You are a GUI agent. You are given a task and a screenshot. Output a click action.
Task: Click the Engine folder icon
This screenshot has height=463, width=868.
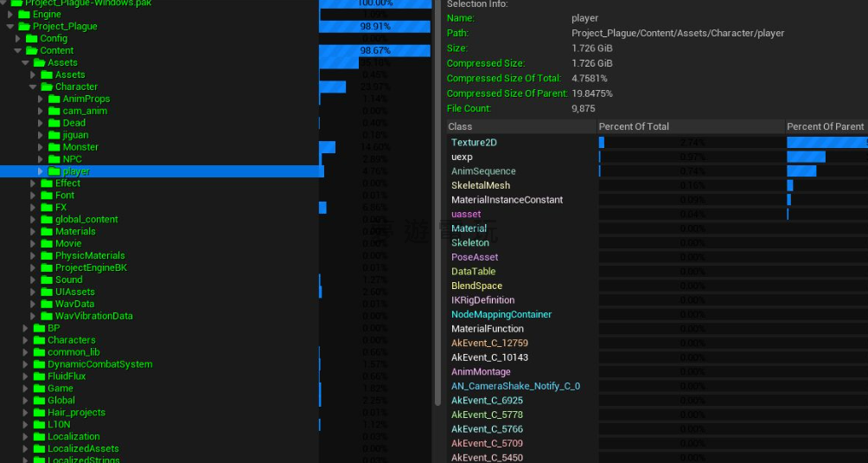click(x=24, y=15)
